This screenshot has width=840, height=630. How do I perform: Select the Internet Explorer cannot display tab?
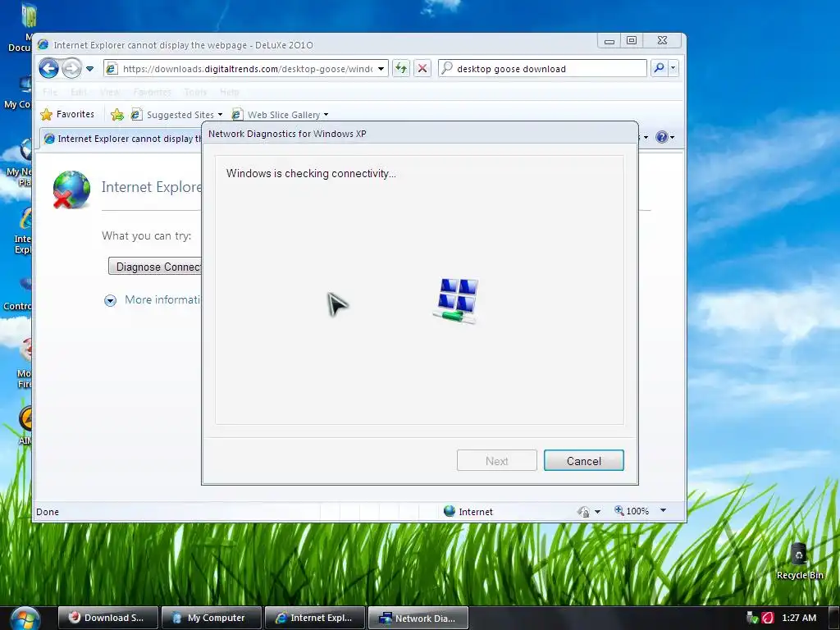point(121,139)
